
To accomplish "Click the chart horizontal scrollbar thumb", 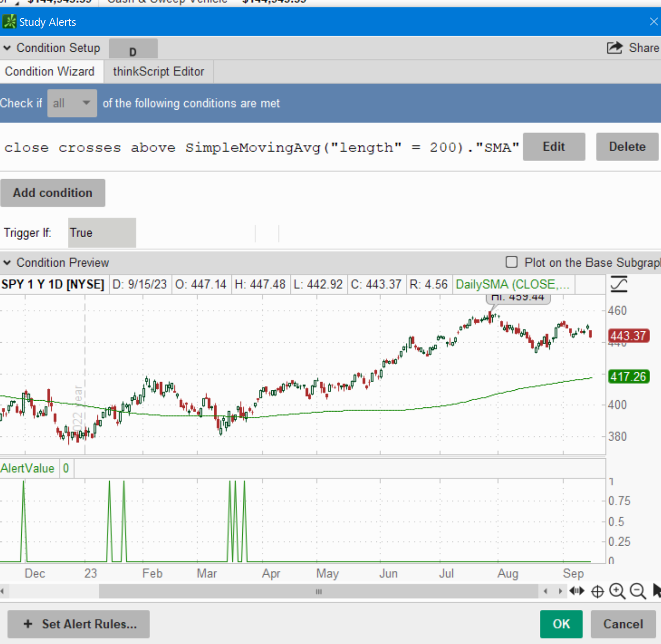I will coord(318,591).
